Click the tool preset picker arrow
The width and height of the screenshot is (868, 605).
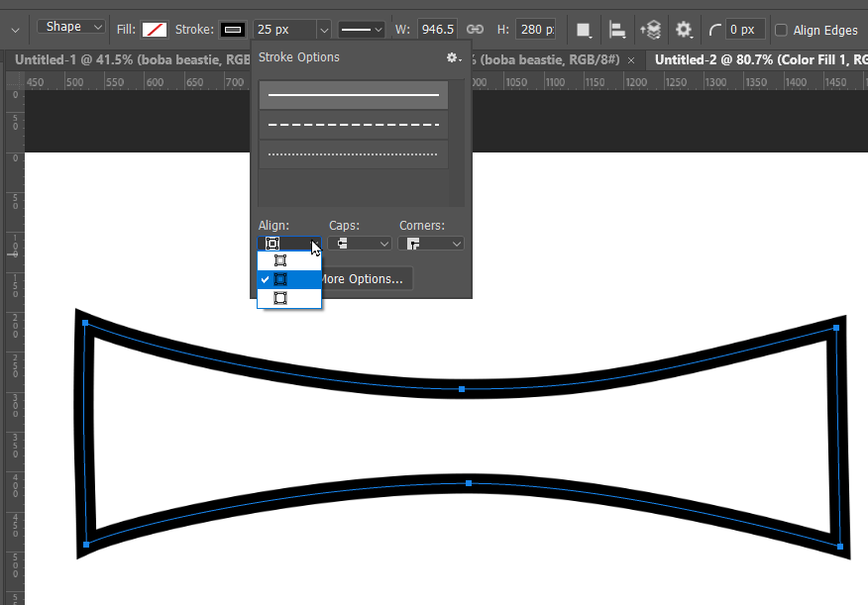[13, 30]
